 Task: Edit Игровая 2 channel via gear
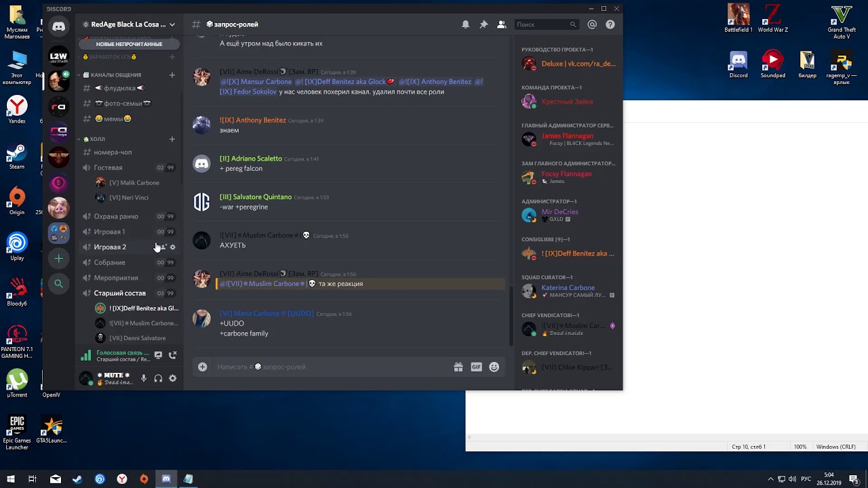pyautogui.click(x=173, y=247)
